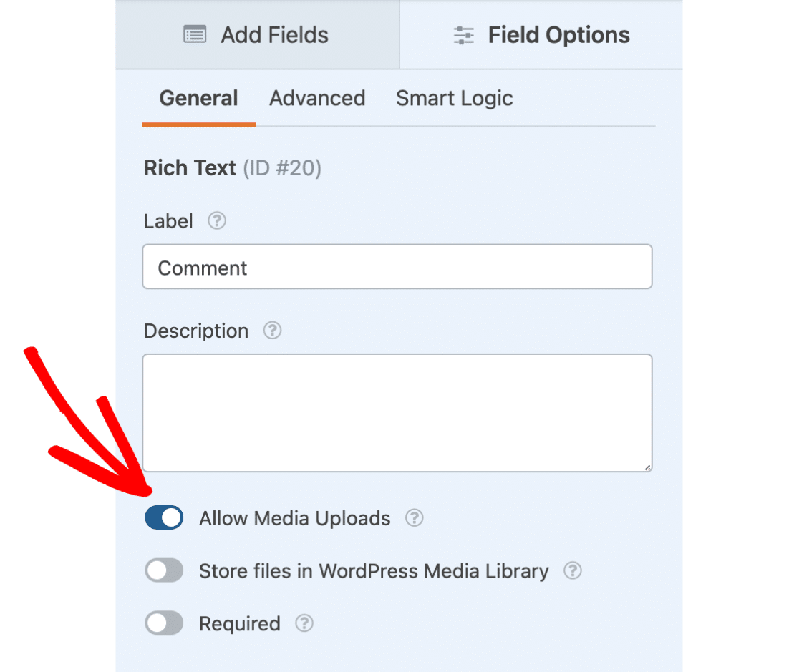Click the Field Options sliders icon
The height and width of the screenshot is (672, 799).
(464, 35)
